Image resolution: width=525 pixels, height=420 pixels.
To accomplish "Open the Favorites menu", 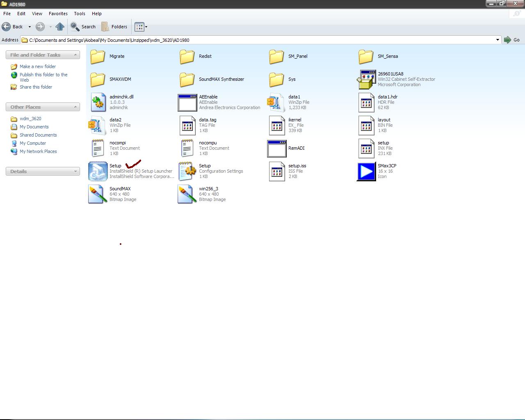I will (x=58, y=14).
